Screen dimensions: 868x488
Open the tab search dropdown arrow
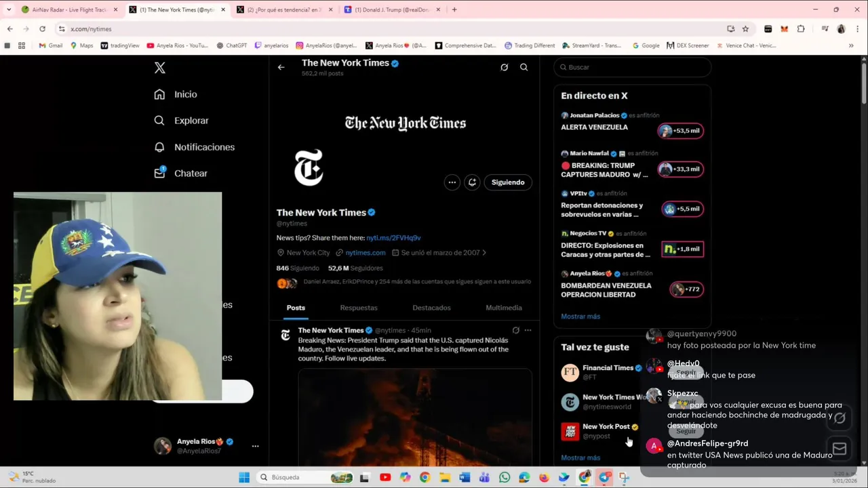pos(9,9)
